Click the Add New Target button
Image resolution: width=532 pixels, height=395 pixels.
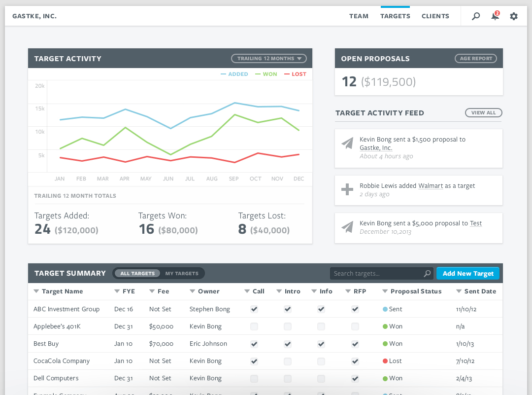pyautogui.click(x=467, y=273)
